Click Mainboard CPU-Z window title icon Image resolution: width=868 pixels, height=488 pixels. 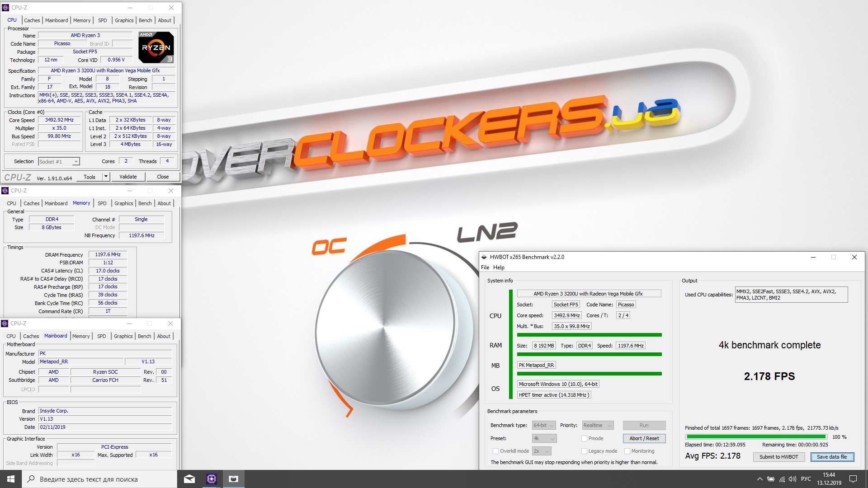pos(5,324)
